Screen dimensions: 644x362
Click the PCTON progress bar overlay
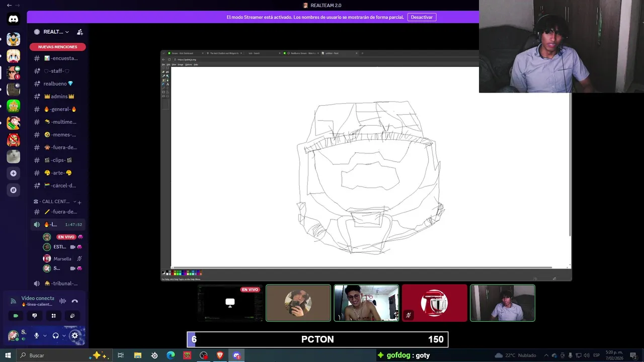(317, 339)
